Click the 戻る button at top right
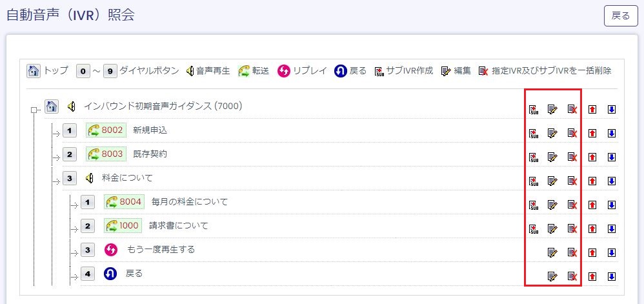This screenshot has width=644, height=304. (x=620, y=16)
